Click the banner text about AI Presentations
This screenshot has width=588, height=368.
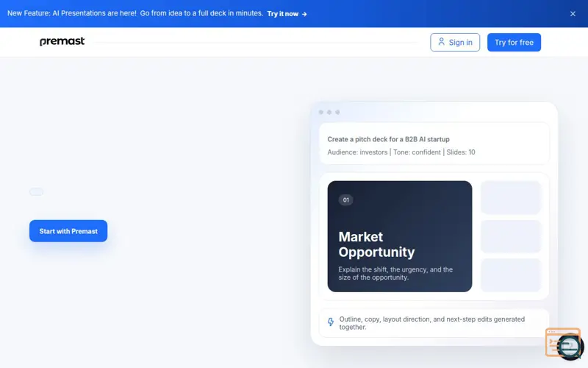pyautogui.click(x=135, y=13)
